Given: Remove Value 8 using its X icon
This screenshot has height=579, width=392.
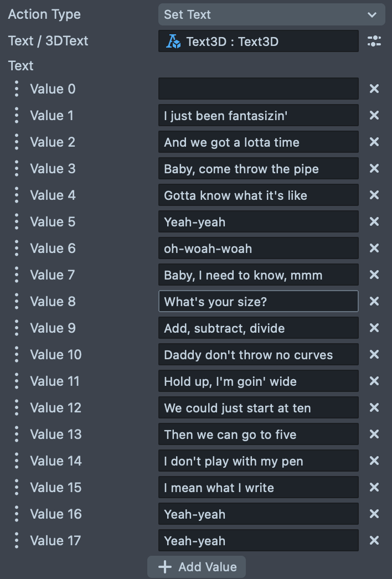Looking at the screenshot, I should pyautogui.click(x=374, y=301).
